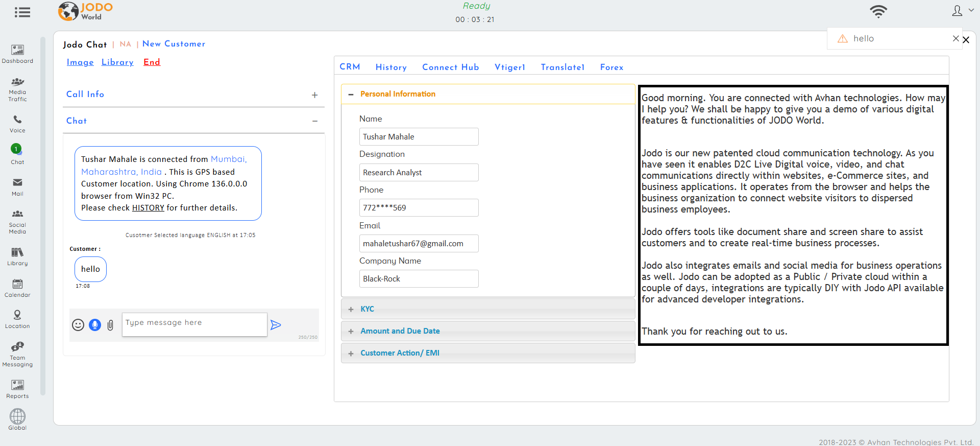The width and height of the screenshot is (980, 446).
Task: Click the Wi-Fi connection status icon
Action: (878, 11)
